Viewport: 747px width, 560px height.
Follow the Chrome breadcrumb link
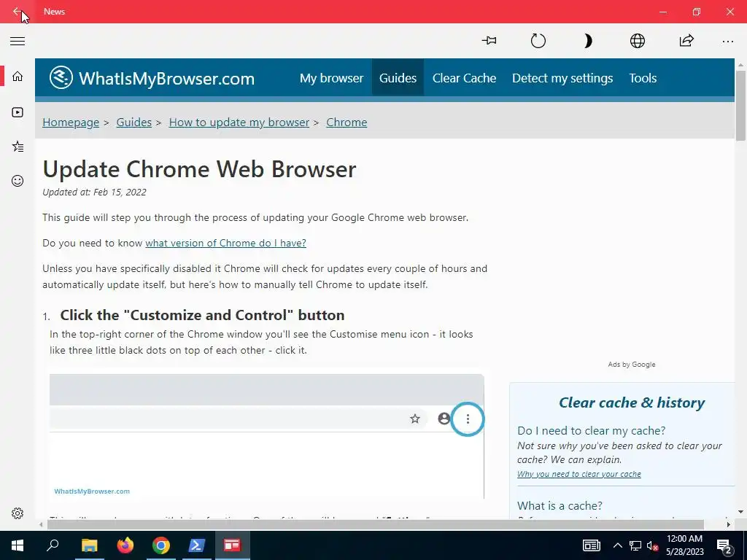347,122
